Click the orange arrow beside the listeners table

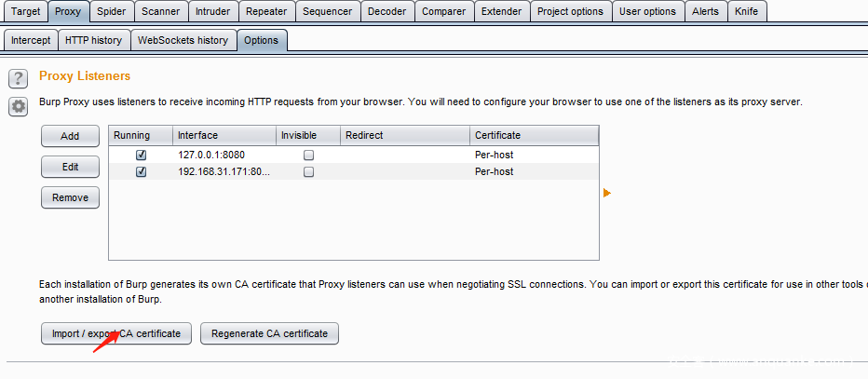(x=607, y=193)
